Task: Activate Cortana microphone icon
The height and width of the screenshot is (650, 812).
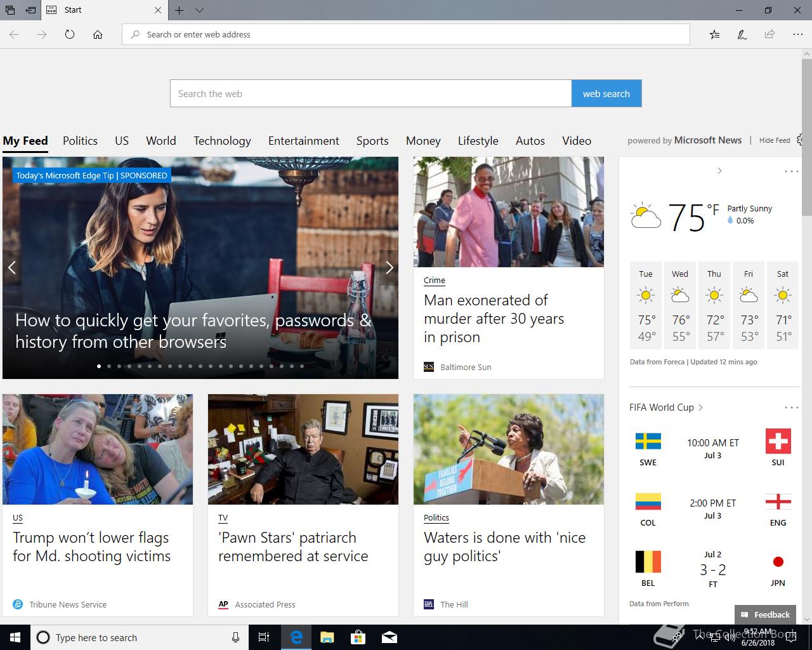Action: pyautogui.click(x=235, y=637)
